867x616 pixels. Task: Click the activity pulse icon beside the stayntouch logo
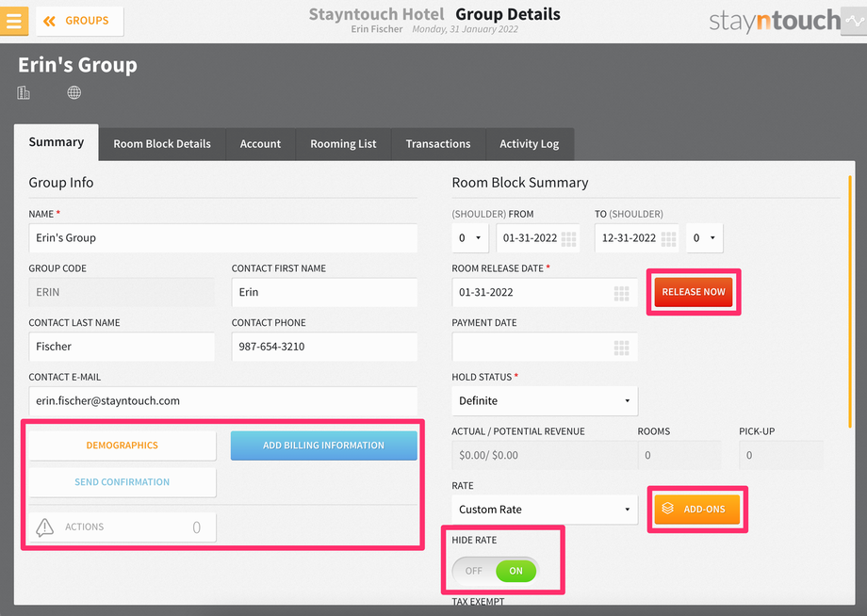(x=855, y=21)
